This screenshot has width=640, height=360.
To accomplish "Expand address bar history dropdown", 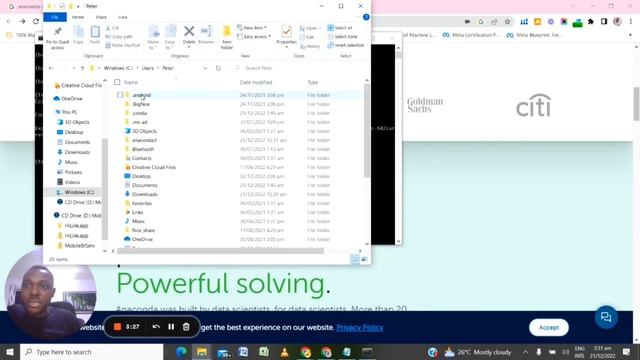I will pyautogui.click(x=205, y=68).
